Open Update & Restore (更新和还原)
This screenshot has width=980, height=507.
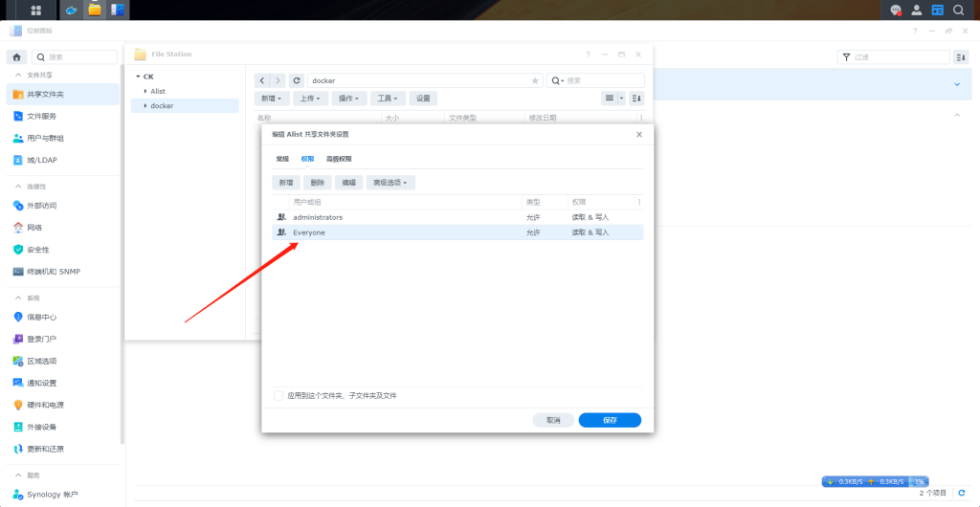tap(62, 449)
